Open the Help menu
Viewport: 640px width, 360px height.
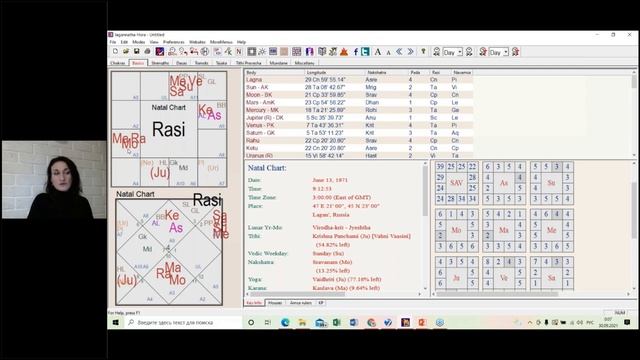click(241, 42)
